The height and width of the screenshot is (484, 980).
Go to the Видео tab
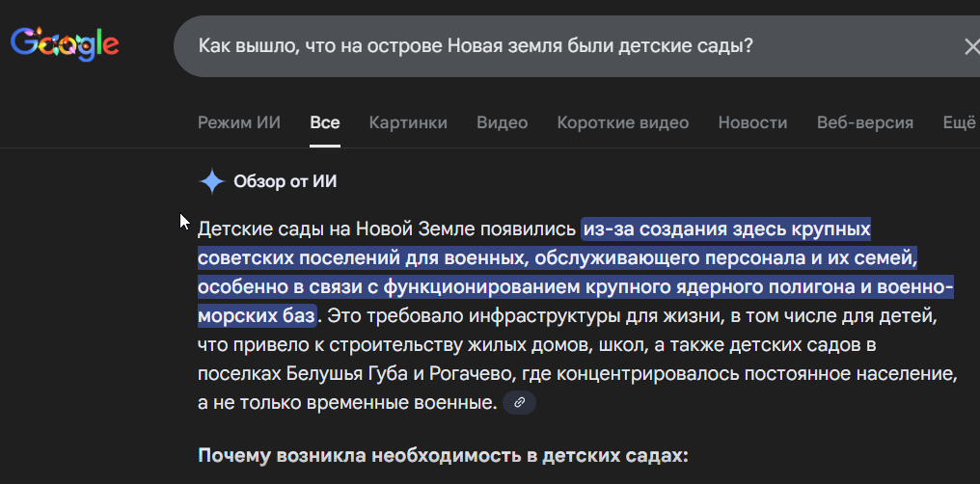point(503,122)
